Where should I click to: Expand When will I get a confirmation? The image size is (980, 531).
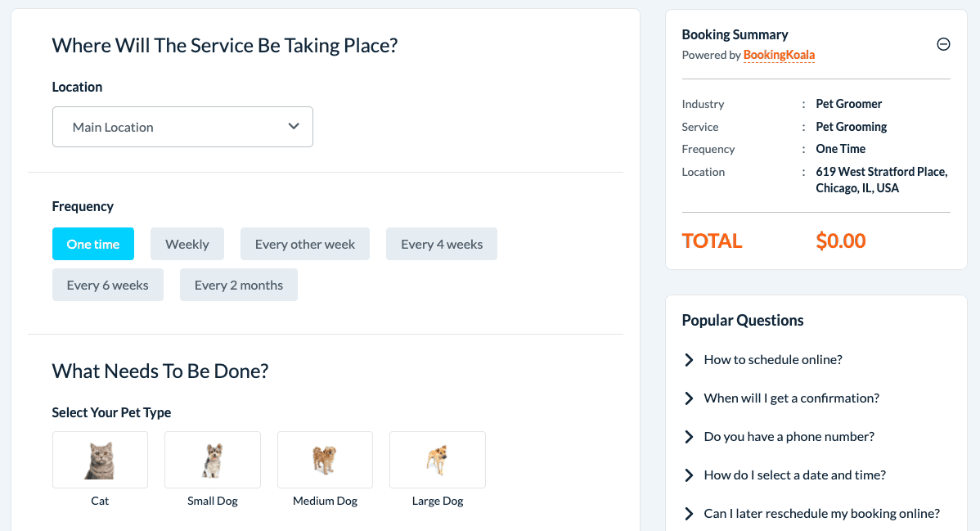click(x=791, y=398)
